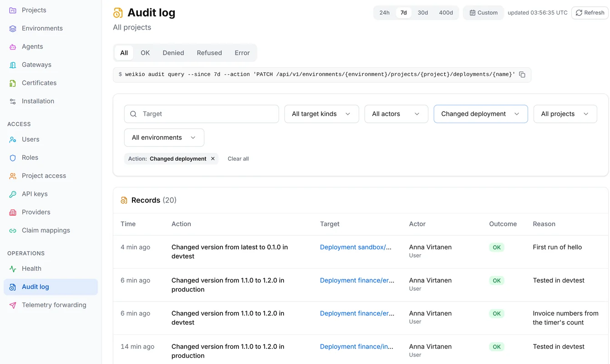Click the Refresh button

(590, 13)
